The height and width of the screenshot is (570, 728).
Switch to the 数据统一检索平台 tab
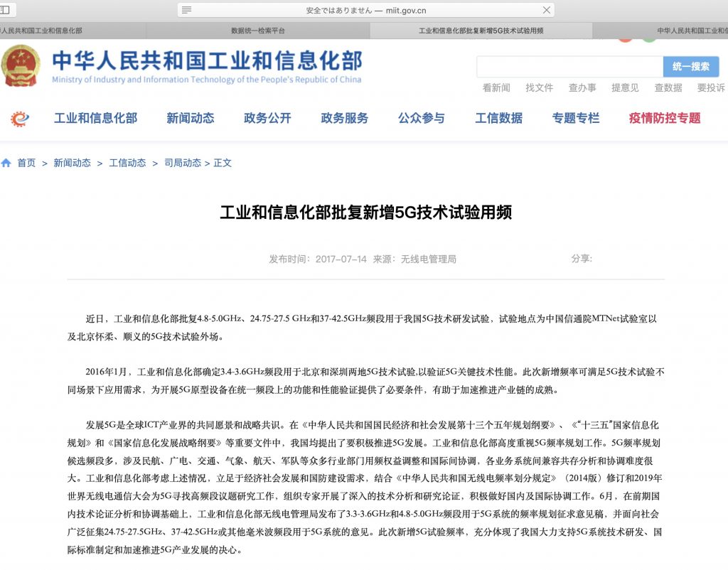pos(257,31)
